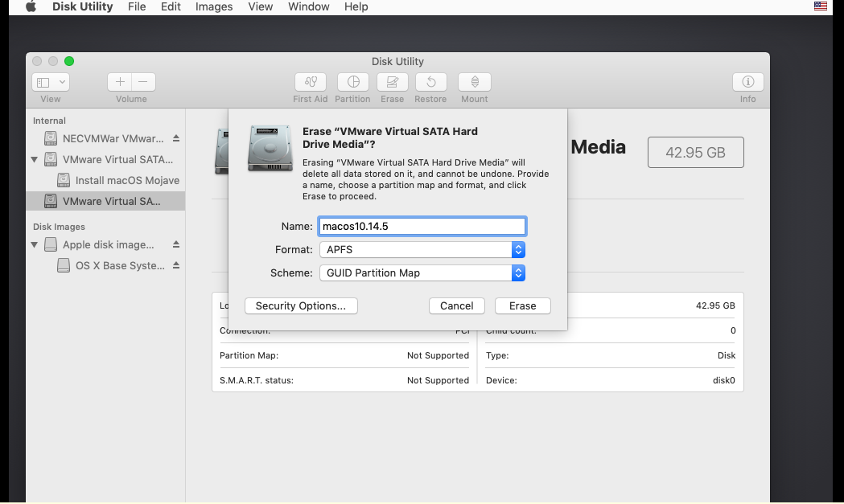Confirm with the Erase button

coord(523,305)
